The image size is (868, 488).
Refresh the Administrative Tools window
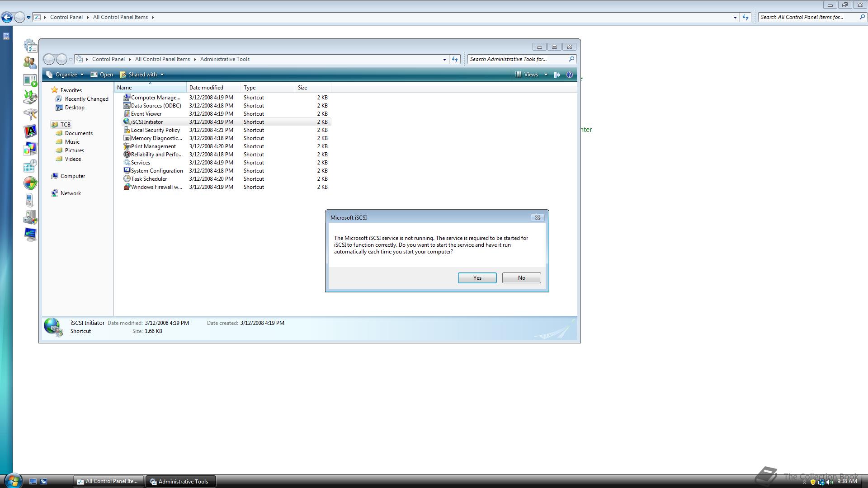point(455,59)
